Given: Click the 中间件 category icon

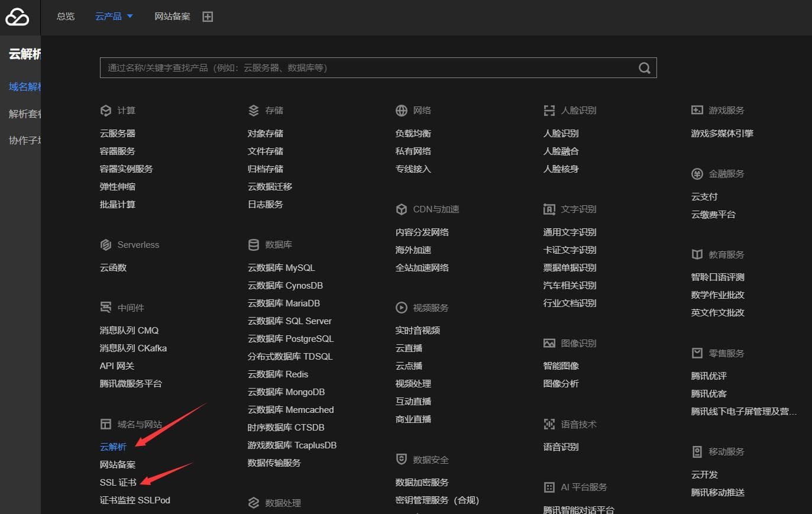Looking at the screenshot, I should [106, 308].
